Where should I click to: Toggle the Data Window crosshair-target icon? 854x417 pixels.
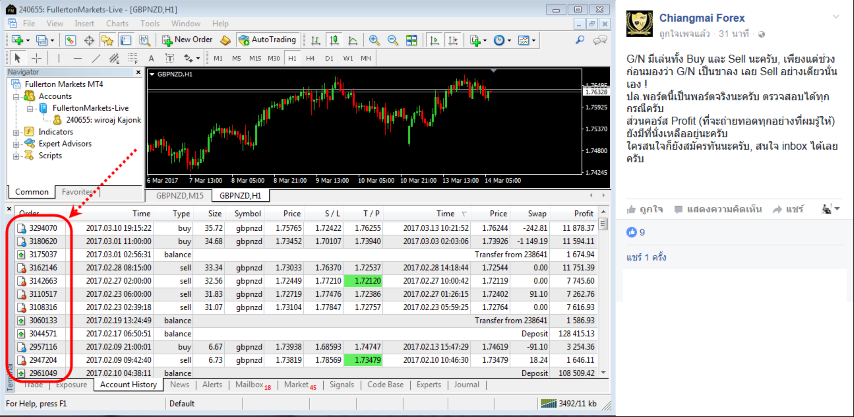click(x=89, y=40)
